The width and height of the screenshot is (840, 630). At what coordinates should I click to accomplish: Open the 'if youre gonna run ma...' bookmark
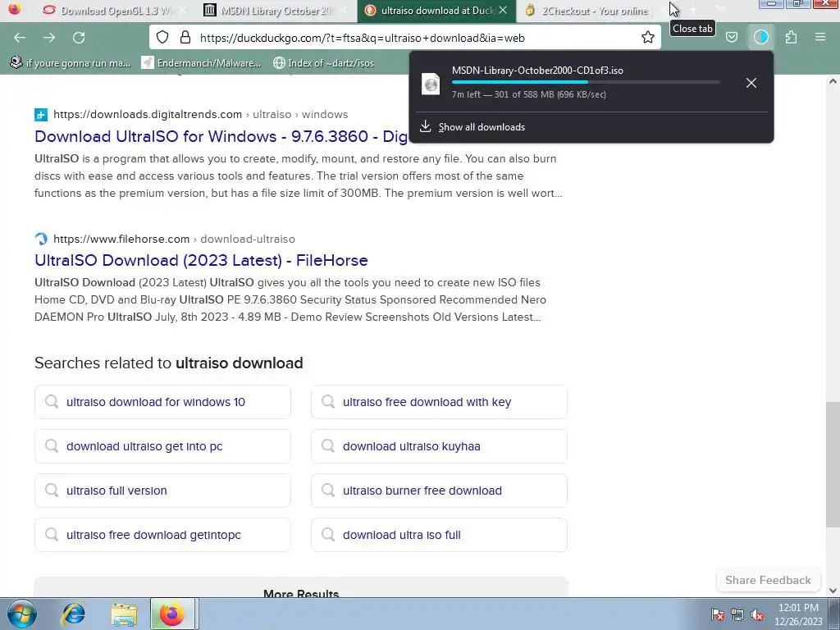71,62
